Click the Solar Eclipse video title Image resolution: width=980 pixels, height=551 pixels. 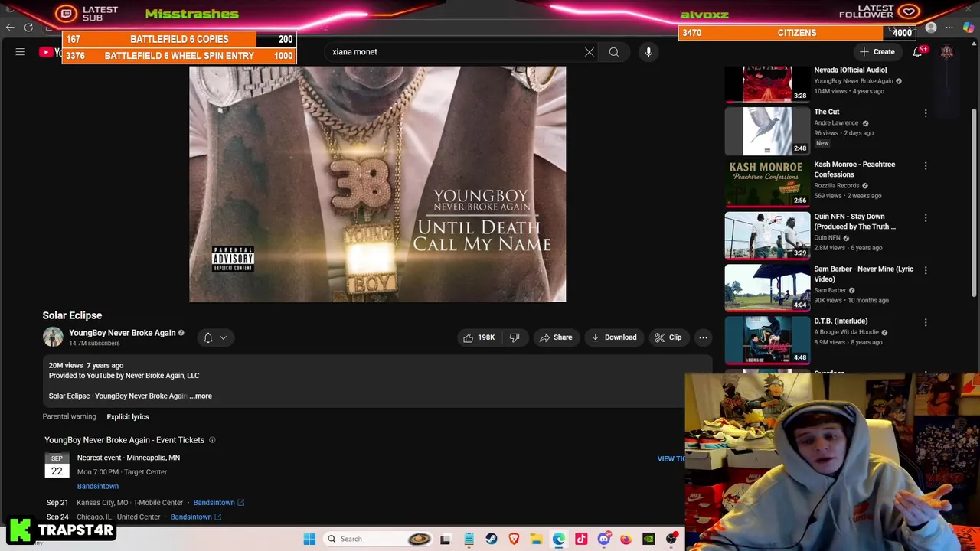tap(72, 315)
